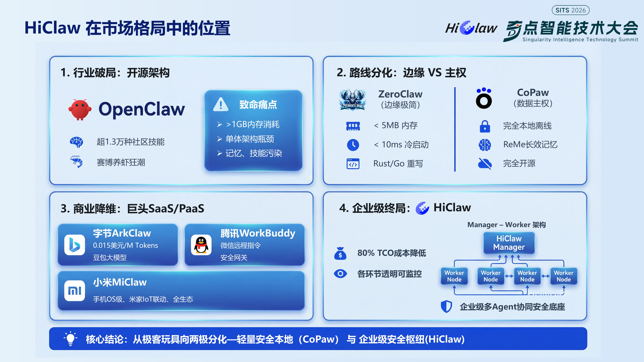Select the ZeroClaw logo emblem

[352, 100]
